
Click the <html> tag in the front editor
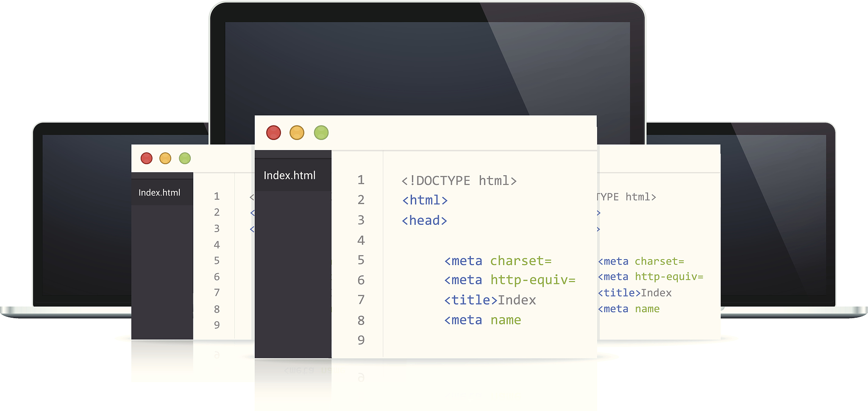pos(425,200)
